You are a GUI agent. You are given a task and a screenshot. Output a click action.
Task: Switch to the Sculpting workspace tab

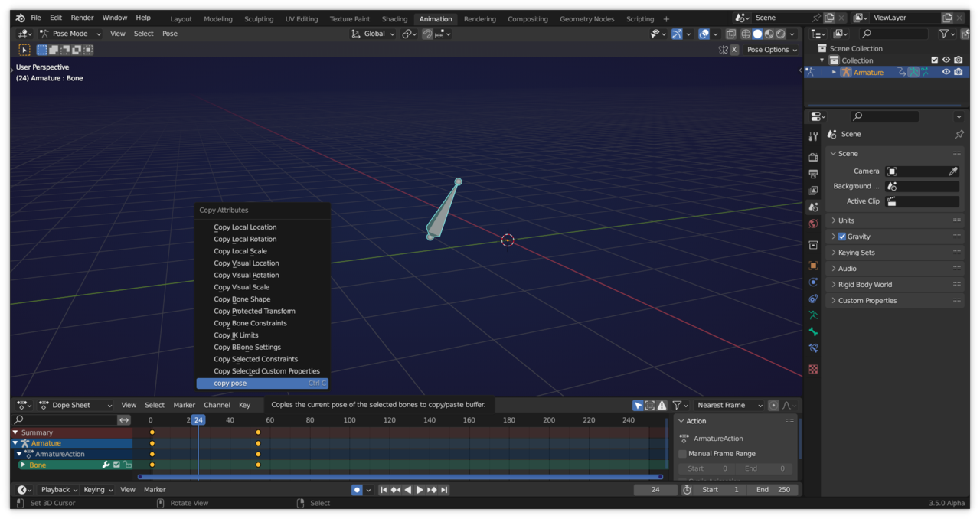pyautogui.click(x=259, y=19)
